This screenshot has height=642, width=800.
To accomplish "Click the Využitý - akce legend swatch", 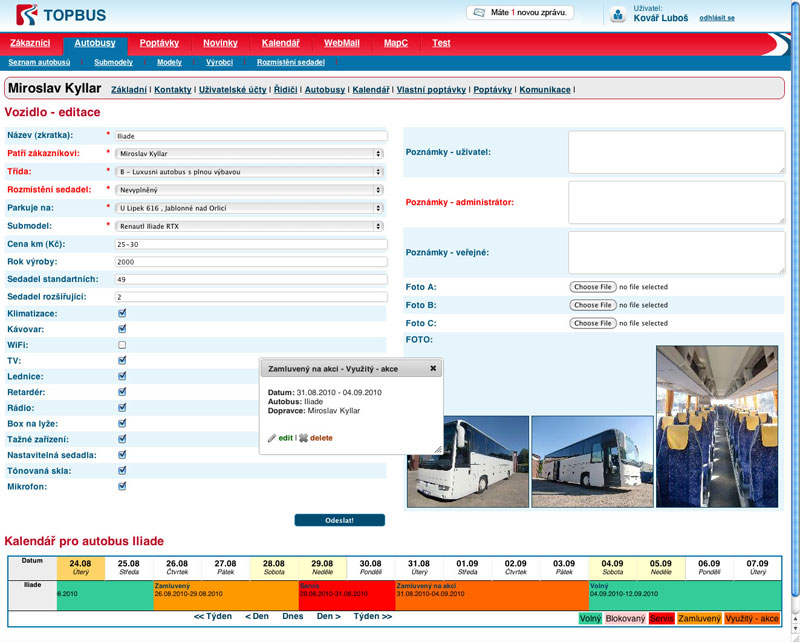I will click(752, 619).
